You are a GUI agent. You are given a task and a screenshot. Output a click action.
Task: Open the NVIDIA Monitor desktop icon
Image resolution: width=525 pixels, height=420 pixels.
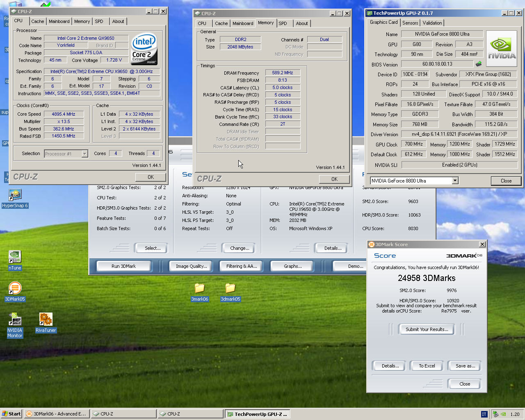coord(15,319)
